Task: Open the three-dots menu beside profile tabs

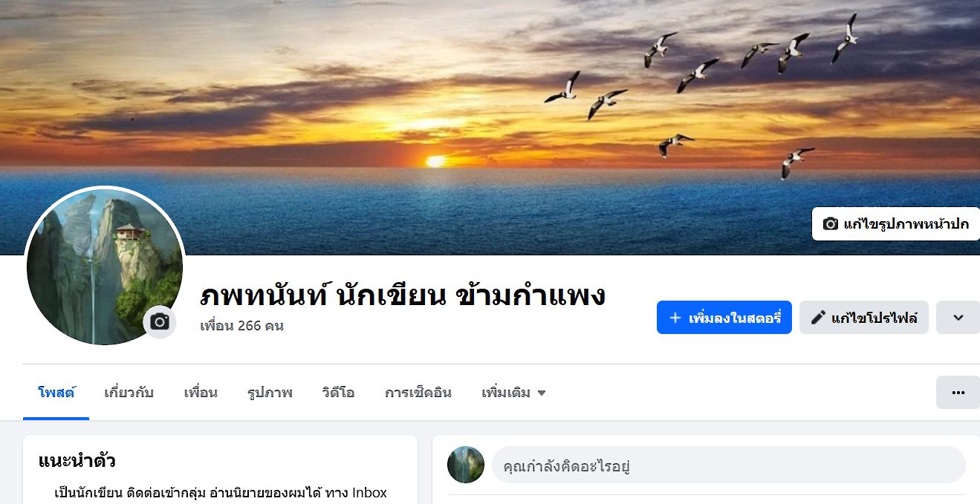Action: (x=958, y=393)
